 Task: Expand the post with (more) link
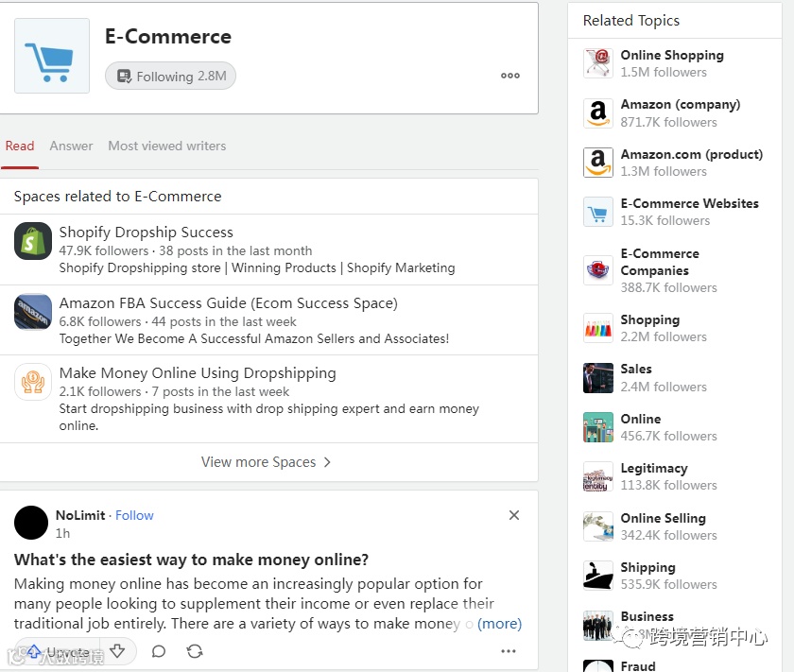pos(499,624)
